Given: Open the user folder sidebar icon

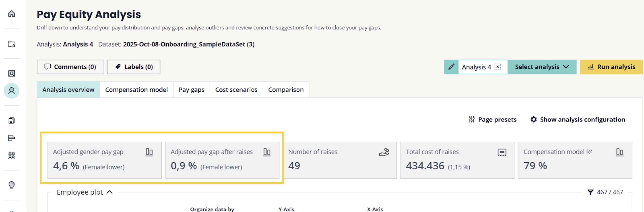Looking at the screenshot, I should click(11, 44).
